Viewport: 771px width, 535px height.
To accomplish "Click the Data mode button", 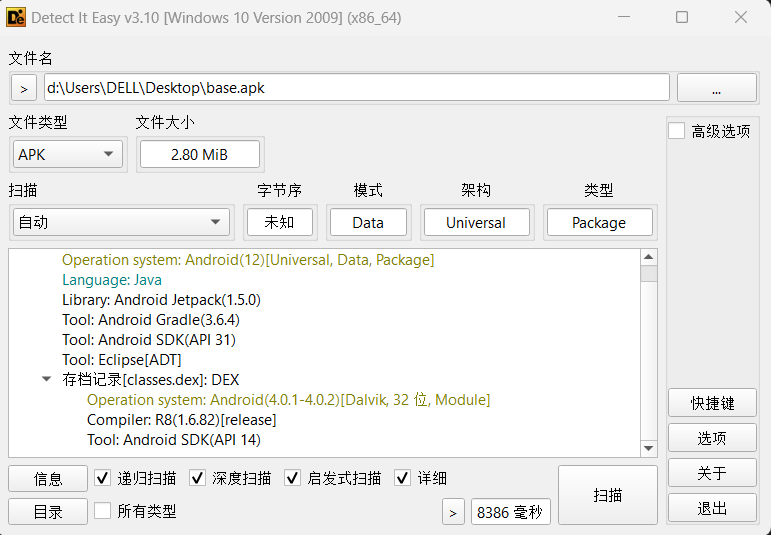I will pyautogui.click(x=368, y=222).
